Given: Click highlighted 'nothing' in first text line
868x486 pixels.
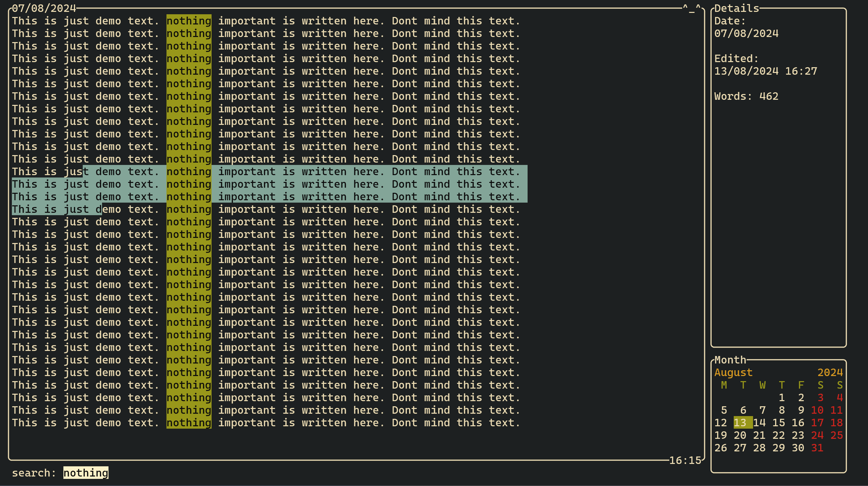Looking at the screenshot, I should click(x=189, y=21).
